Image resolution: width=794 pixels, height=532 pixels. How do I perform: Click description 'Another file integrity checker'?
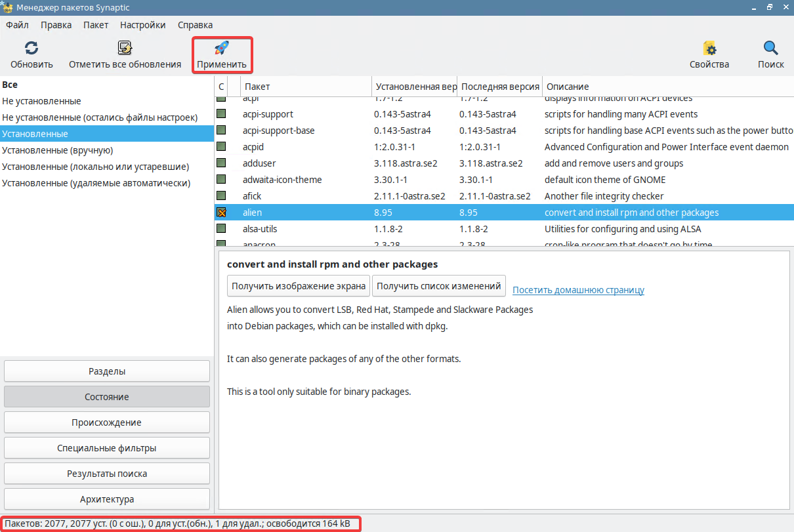coord(604,196)
